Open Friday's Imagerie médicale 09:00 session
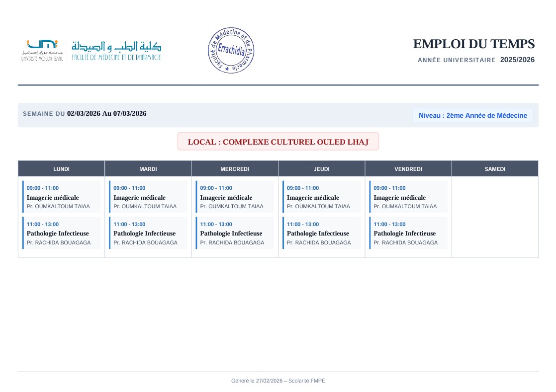The width and height of the screenshot is (556, 392). tap(408, 197)
